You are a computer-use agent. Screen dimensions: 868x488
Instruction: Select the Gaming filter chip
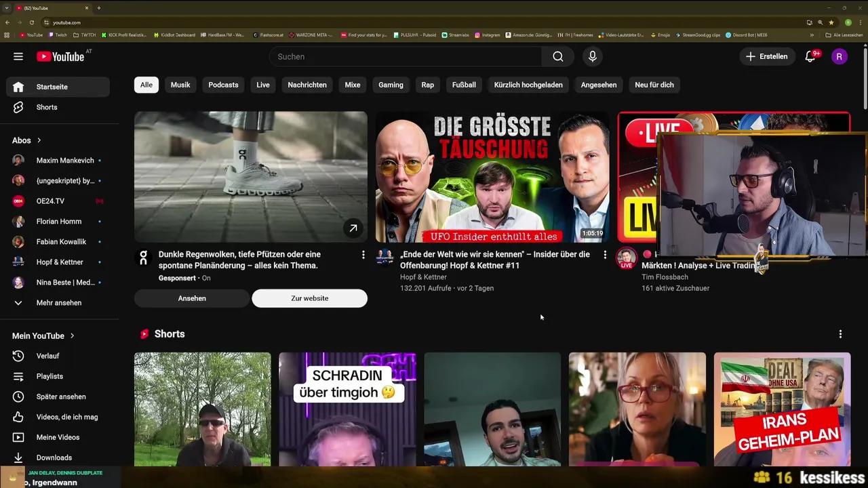(x=391, y=85)
